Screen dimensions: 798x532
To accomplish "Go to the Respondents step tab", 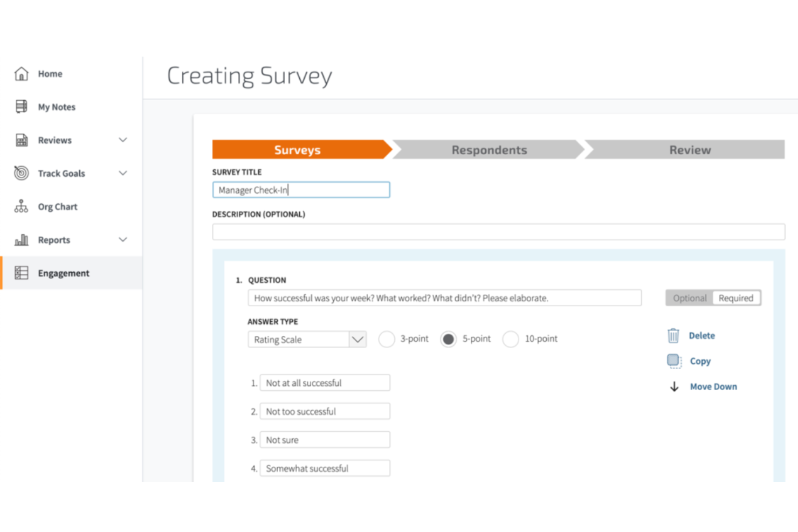I will [489, 150].
